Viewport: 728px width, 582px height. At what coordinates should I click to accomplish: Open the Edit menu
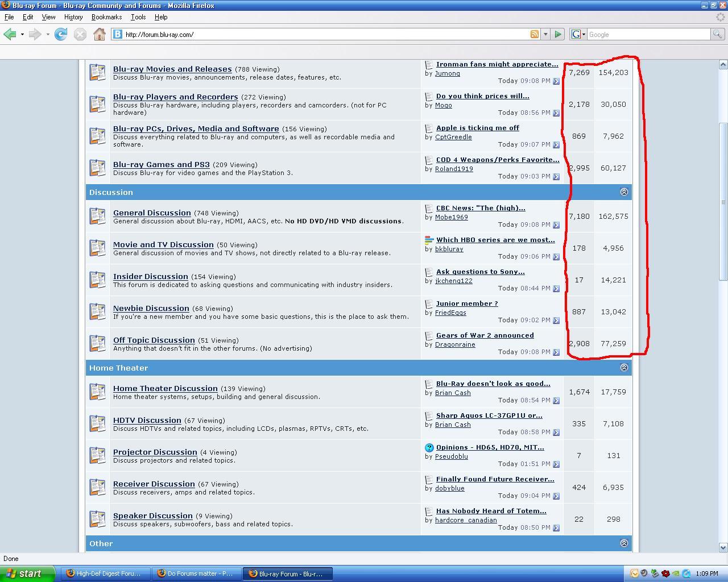click(28, 17)
